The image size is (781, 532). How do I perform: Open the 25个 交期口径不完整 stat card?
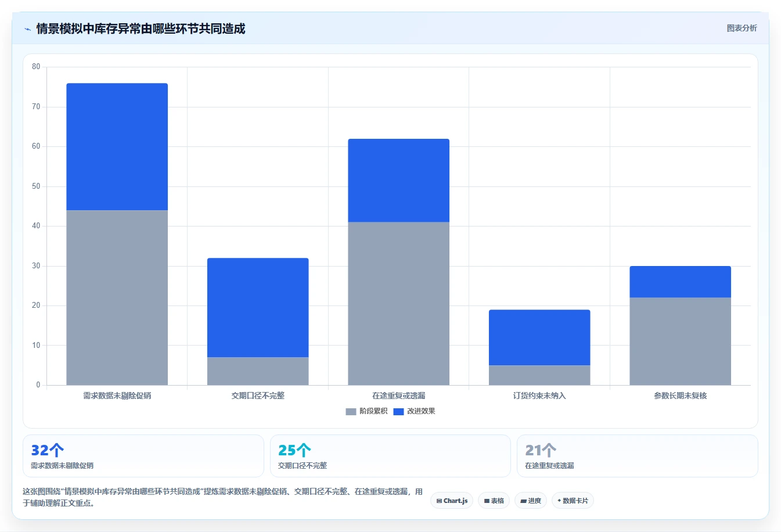390,456
